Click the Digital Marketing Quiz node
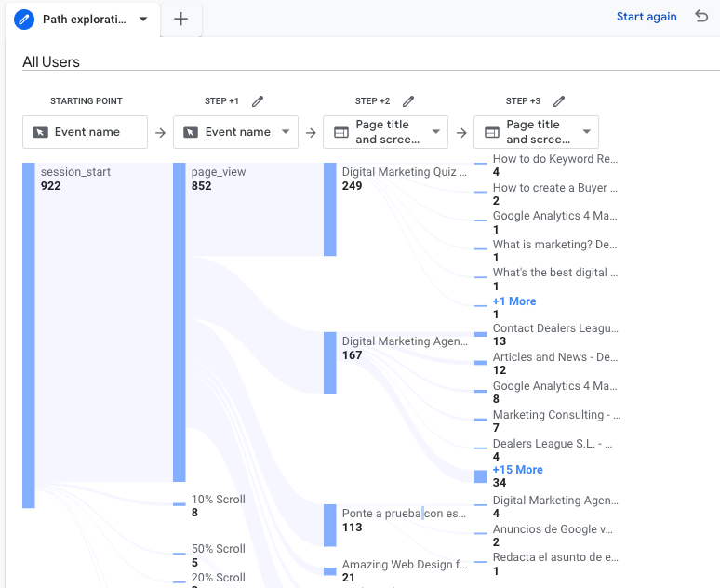 (329, 209)
